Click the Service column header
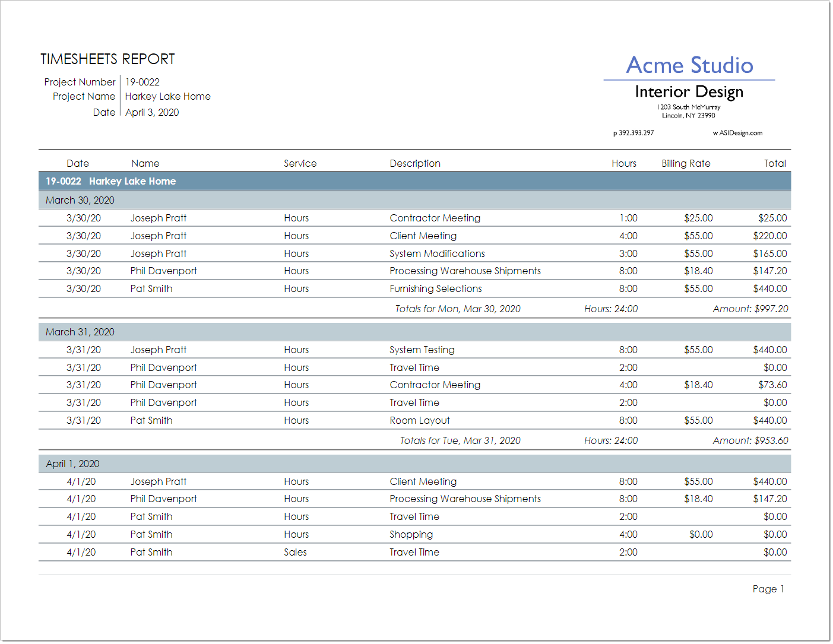Image resolution: width=833 pixels, height=644 pixels. coord(300,163)
